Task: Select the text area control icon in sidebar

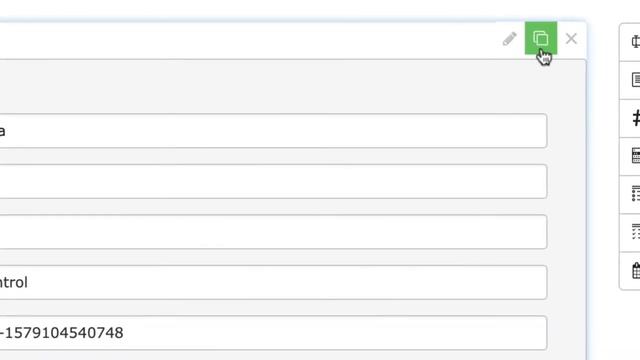Action: point(635,80)
